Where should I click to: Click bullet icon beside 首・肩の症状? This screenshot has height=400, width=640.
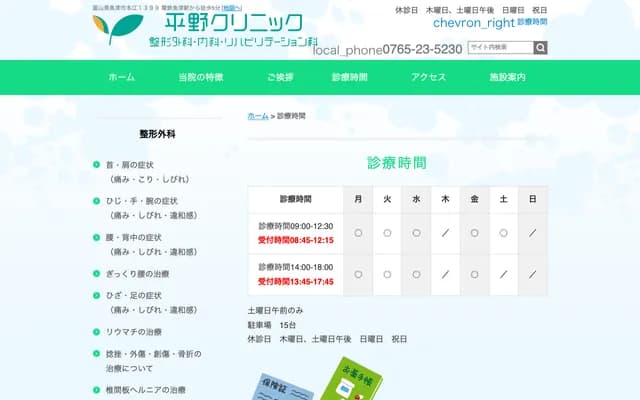click(96, 164)
